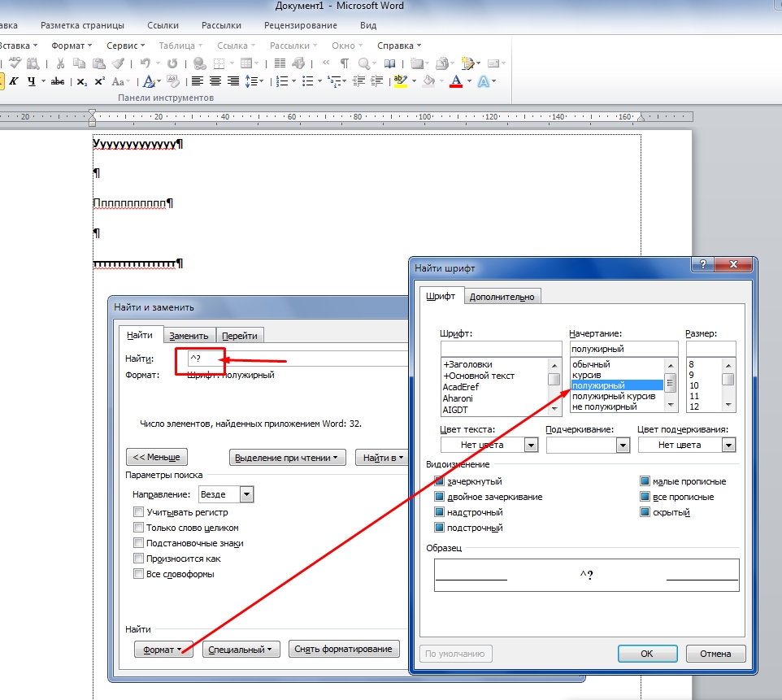Click the numbered list icon
This screenshot has height=700, width=782.
(282, 80)
